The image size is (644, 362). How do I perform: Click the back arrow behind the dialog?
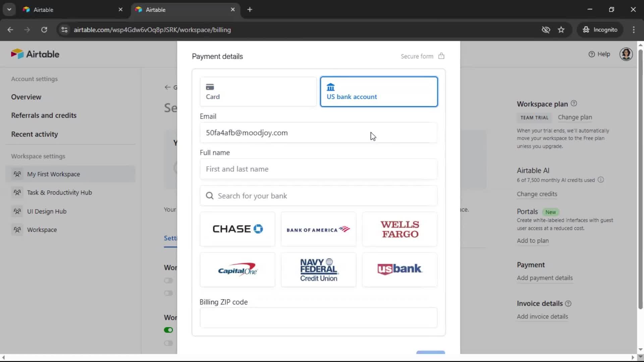[x=167, y=87]
